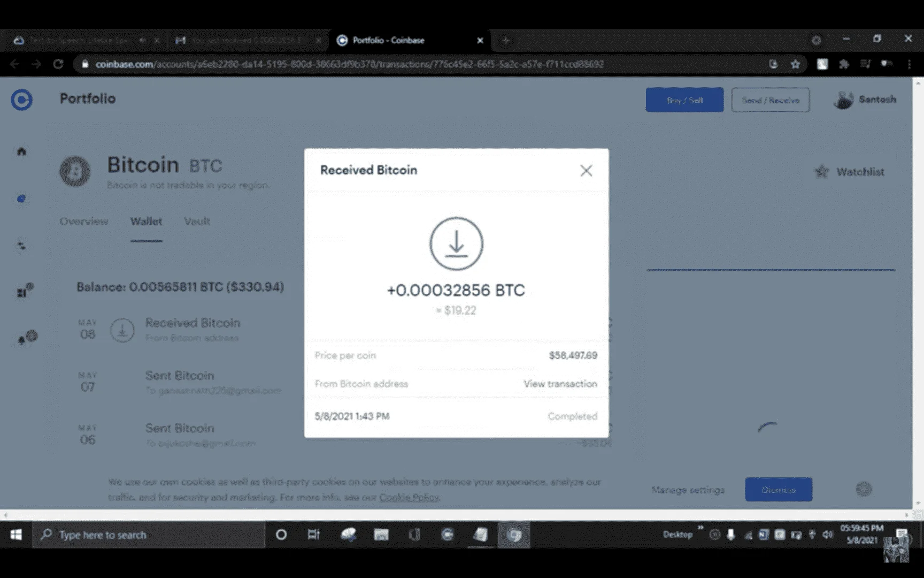Open notifications bell in sidebar
Image resolution: width=924 pixels, height=578 pixels.
pos(27,337)
